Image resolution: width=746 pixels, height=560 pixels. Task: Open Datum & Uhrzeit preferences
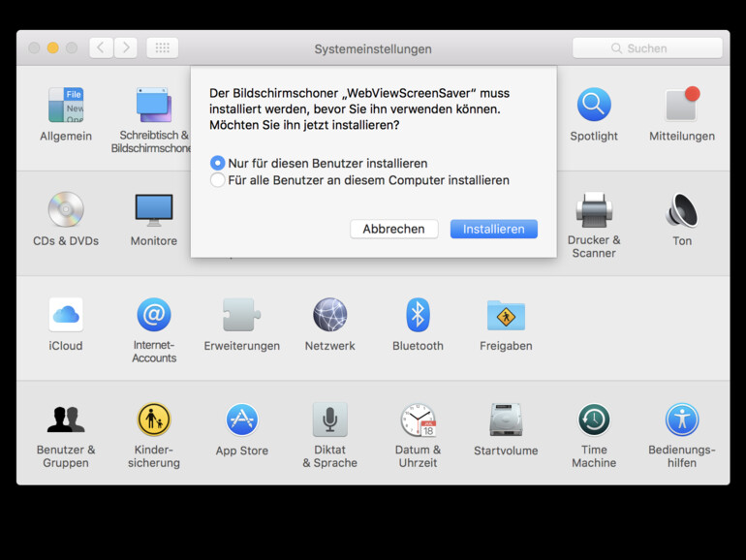point(418,420)
